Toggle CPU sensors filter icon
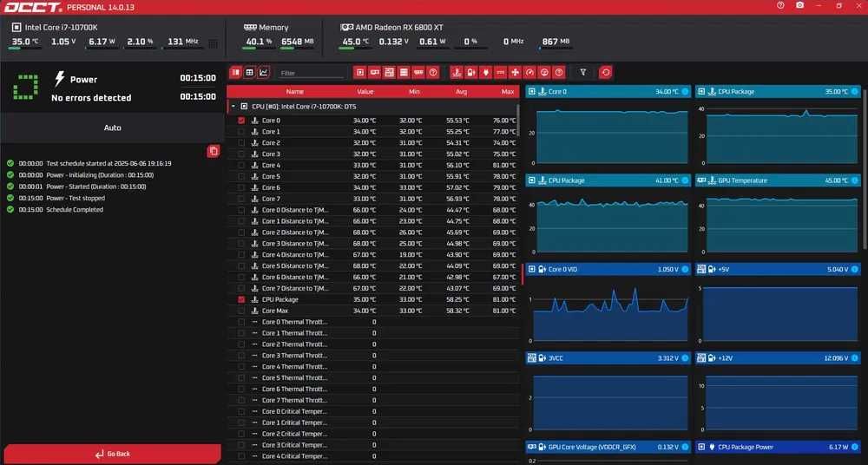The image size is (868, 465). [360, 73]
